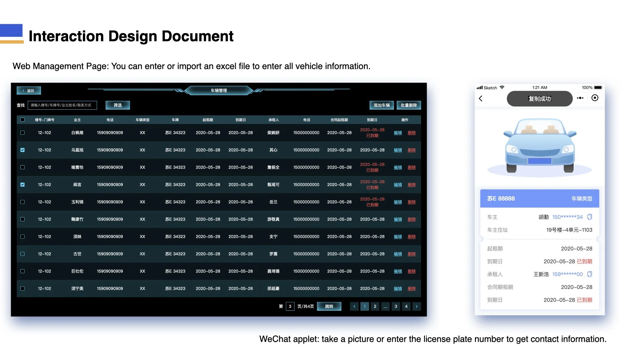The width and height of the screenshot is (644, 362).
Task: Go to the previous page with the left chevron
Action: coord(354,306)
